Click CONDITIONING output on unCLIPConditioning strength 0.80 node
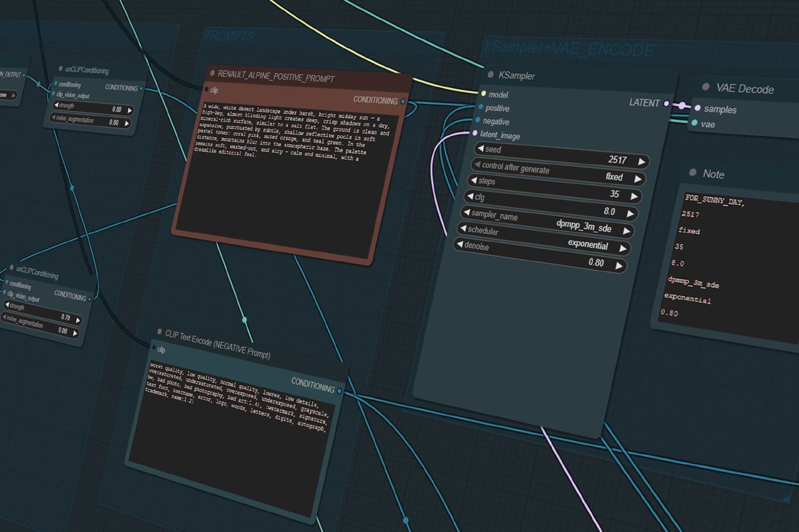The width and height of the screenshot is (799, 532). tap(142, 89)
